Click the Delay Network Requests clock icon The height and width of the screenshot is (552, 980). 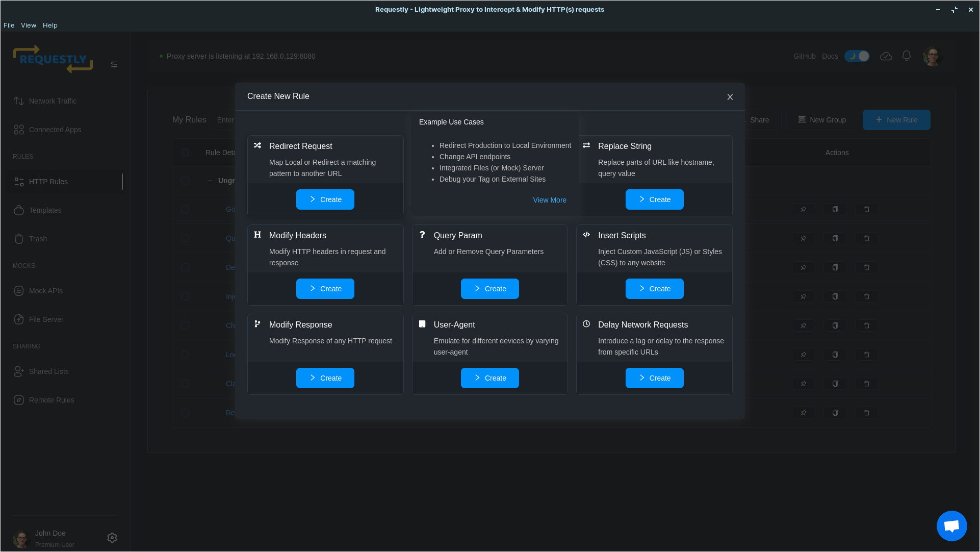(586, 324)
